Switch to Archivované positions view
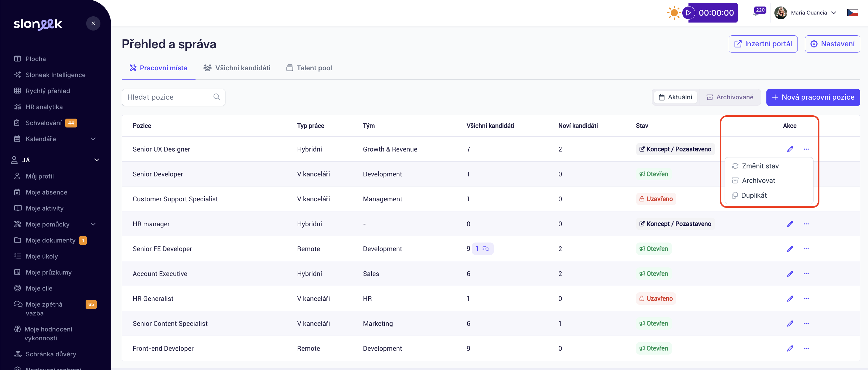The height and width of the screenshot is (370, 868). click(730, 97)
